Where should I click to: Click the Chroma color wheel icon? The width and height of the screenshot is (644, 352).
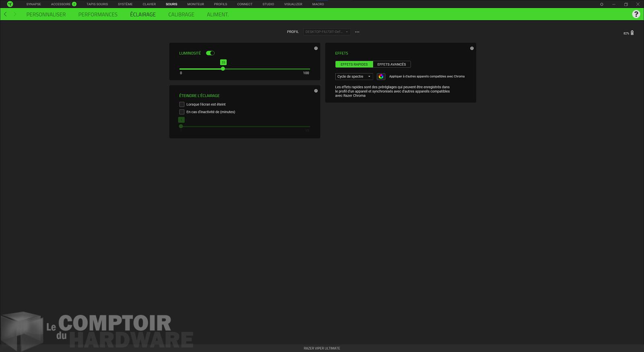pyautogui.click(x=381, y=76)
